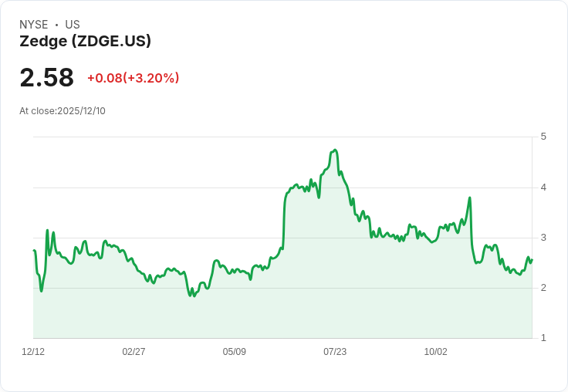Click the Zedge (ZDGE.US) stock title
This screenshot has width=568, height=392.
click(85, 41)
